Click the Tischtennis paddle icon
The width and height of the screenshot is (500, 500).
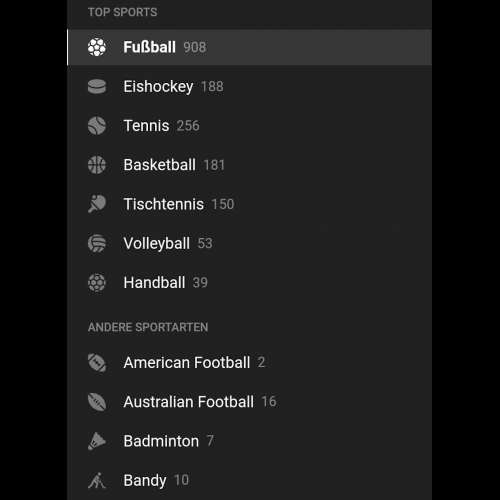97,204
